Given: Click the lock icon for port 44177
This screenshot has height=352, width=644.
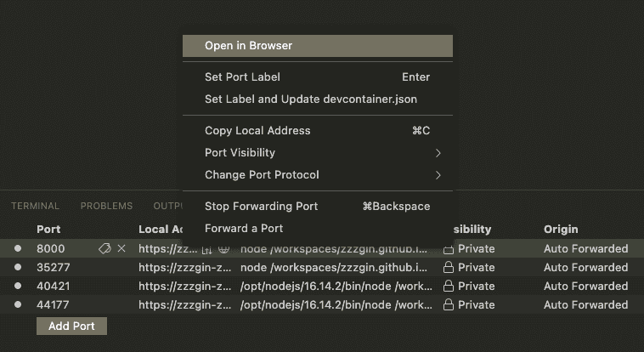Looking at the screenshot, I should 449,304.
